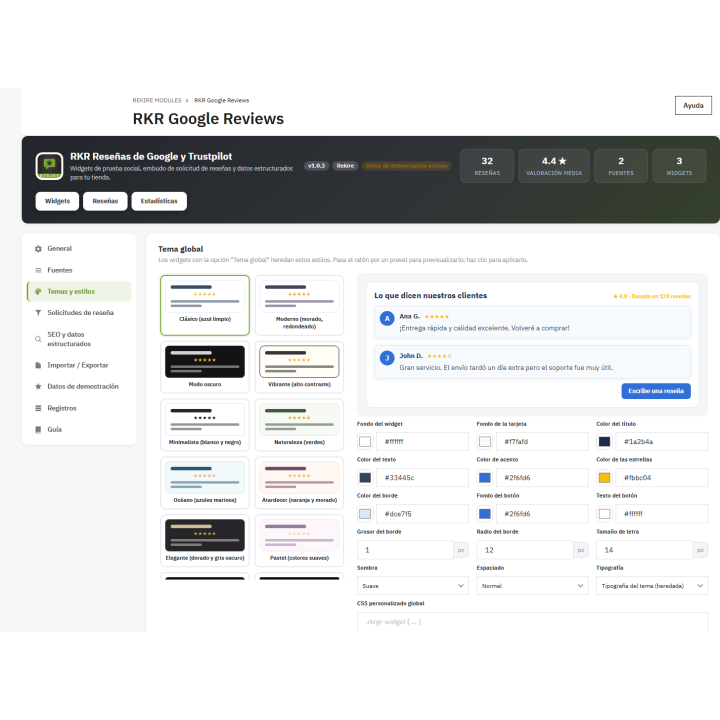
Task: Select the Vibrante (alto contraste) preset
Action: pos(299,367)
